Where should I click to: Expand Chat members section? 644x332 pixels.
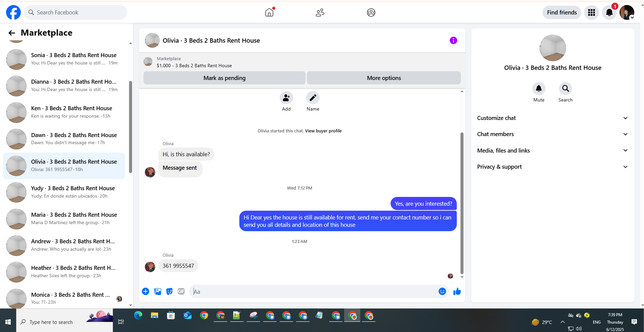(553, 134)
